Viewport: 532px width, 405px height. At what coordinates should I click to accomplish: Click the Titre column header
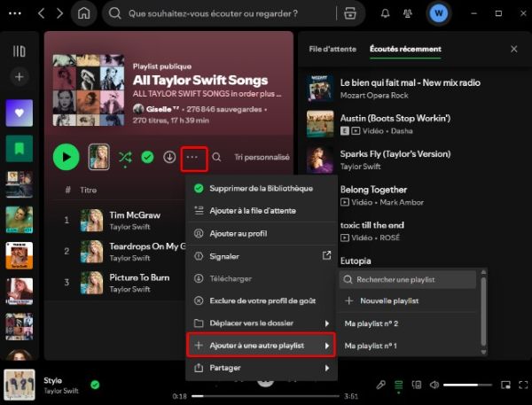[x=88, y=190]
